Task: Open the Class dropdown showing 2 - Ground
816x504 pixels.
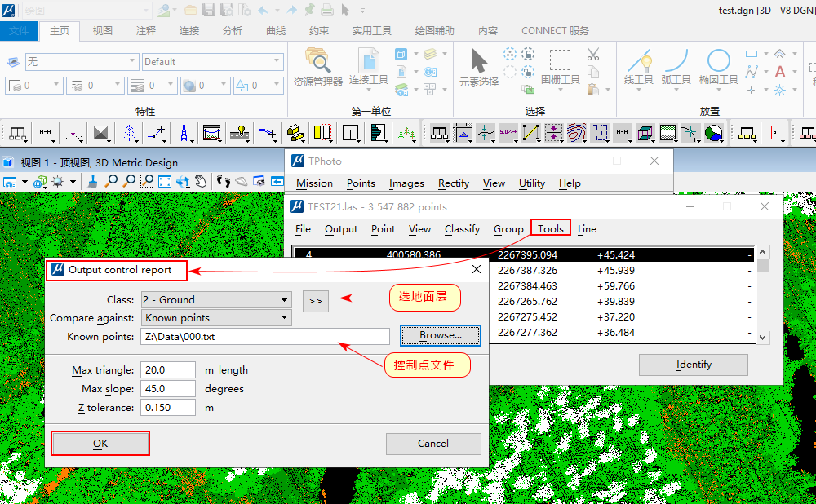Action: 216,300
